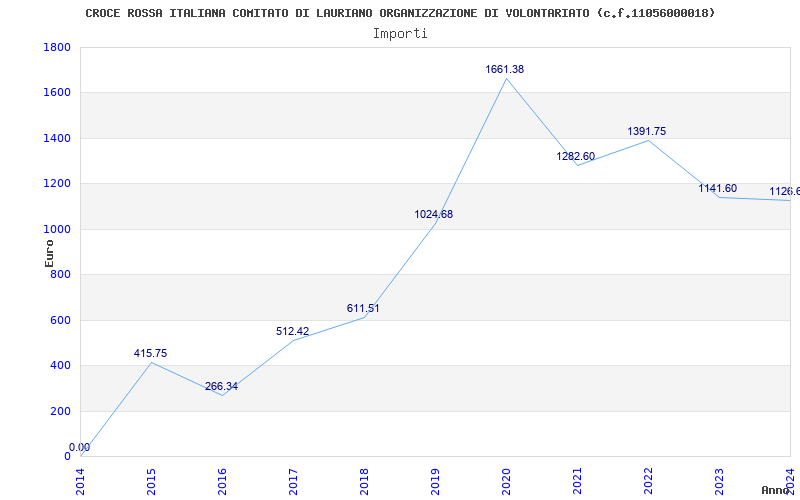The image size is (800, 500).
Task: Click y-axis tick 400
Action: (x=60, y=366)
